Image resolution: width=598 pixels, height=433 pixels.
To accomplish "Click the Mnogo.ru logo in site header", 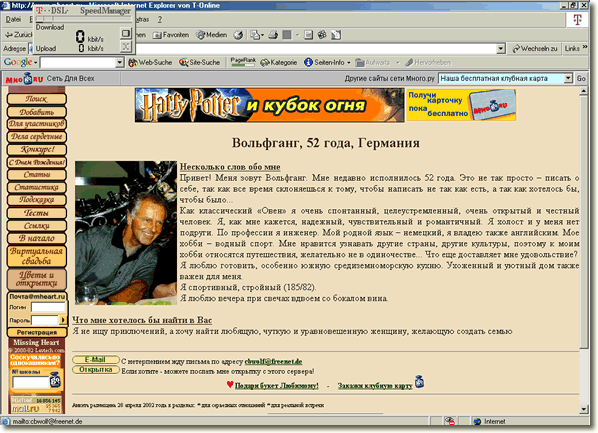I will tap(24, 79).
